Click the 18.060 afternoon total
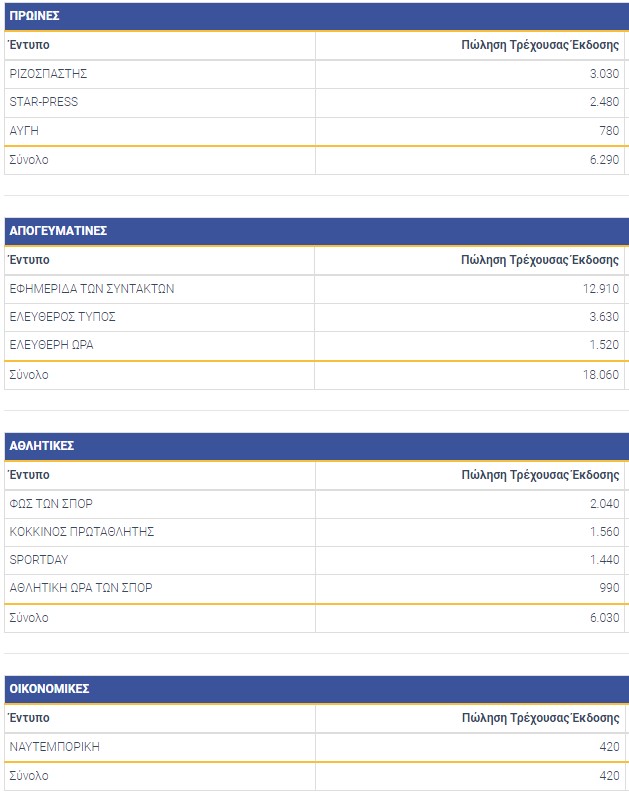 (601, 375)
